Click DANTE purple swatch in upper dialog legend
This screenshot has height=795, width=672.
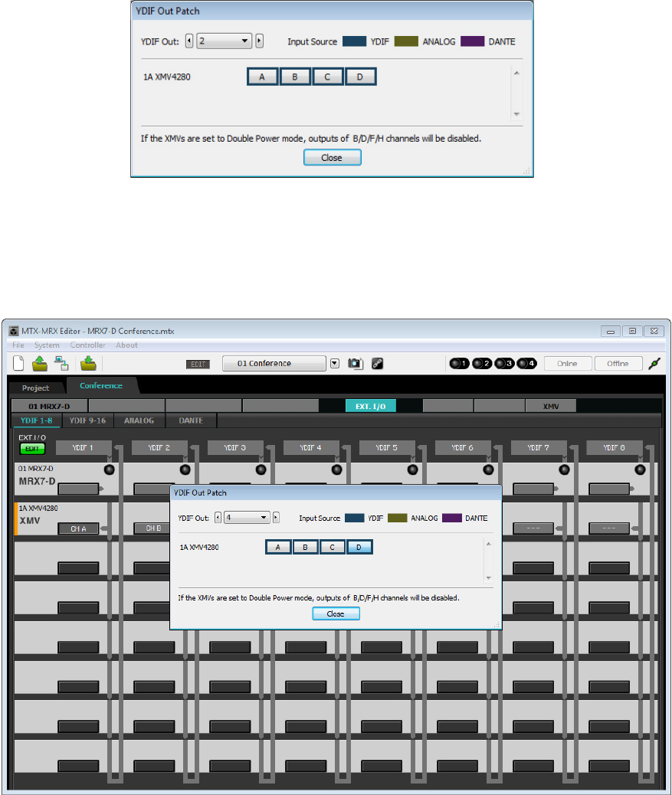473,41
